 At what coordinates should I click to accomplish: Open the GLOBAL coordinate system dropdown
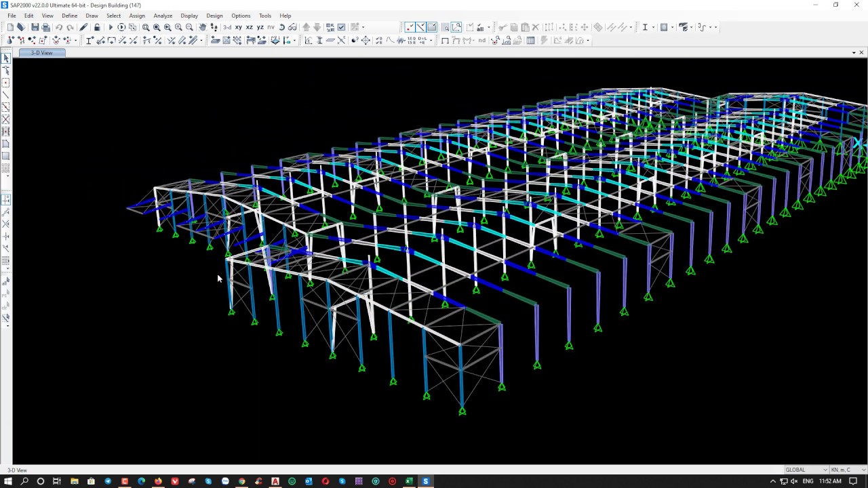tap(806, 470)
